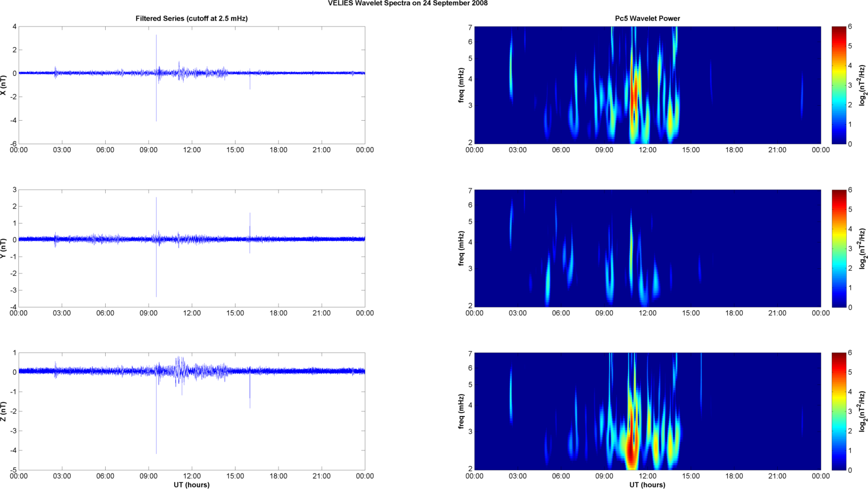Click freq (mHz) label of bottom wavelet plot
Screen dimensions: 868x489
tap(461, 411)
